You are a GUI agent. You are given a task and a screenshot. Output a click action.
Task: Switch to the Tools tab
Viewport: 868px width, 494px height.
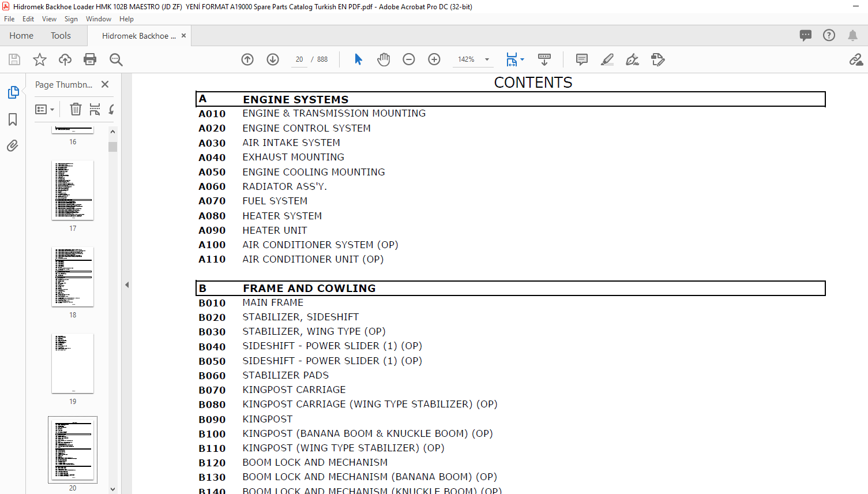(x=61, y=36)
